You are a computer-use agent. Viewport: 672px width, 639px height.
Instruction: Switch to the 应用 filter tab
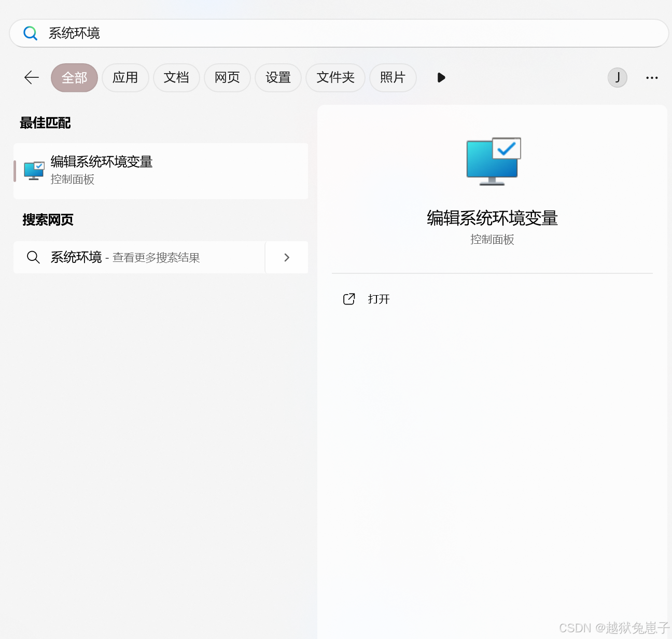pos(125,77)
